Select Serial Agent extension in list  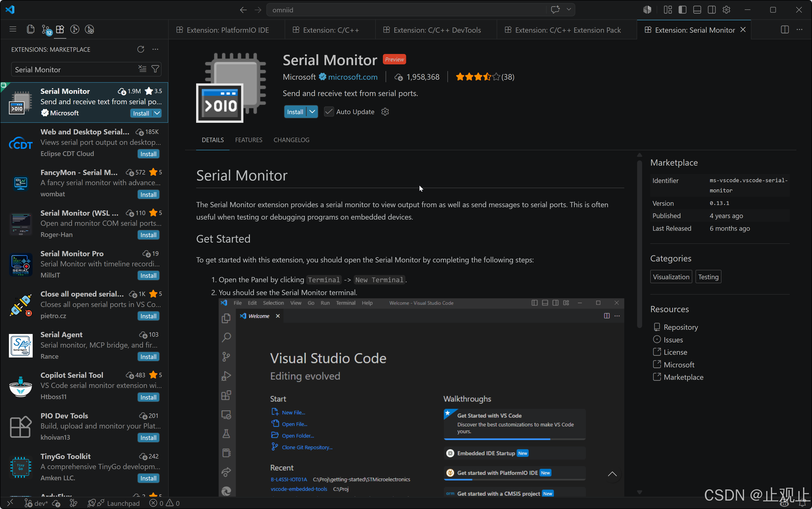tap(84, 345)
